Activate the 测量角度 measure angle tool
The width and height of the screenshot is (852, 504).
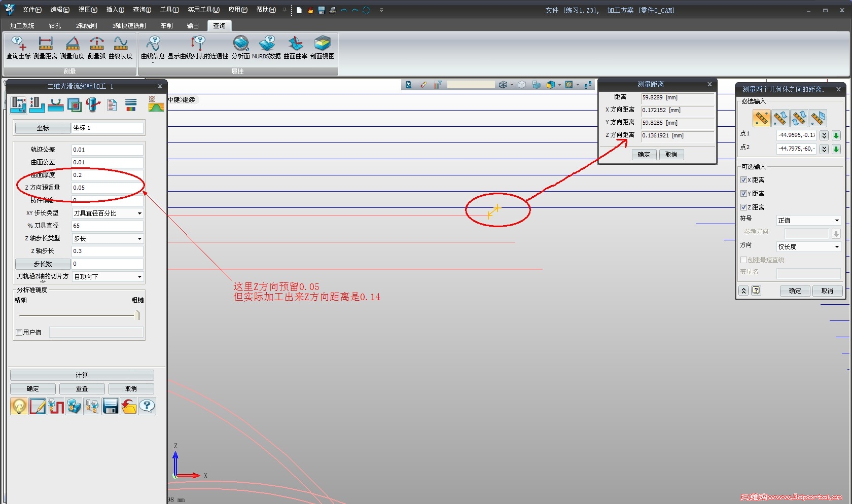(72, 48)
